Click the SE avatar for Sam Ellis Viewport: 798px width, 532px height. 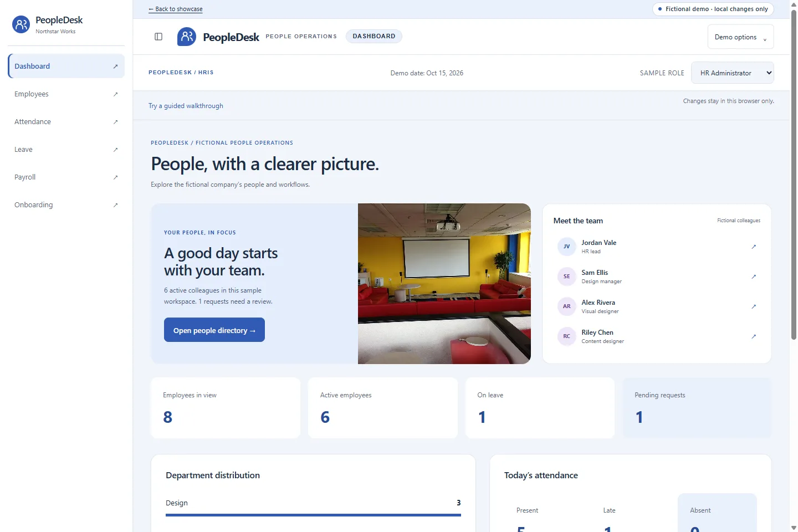pyautogui.click(x=566, y=277)
